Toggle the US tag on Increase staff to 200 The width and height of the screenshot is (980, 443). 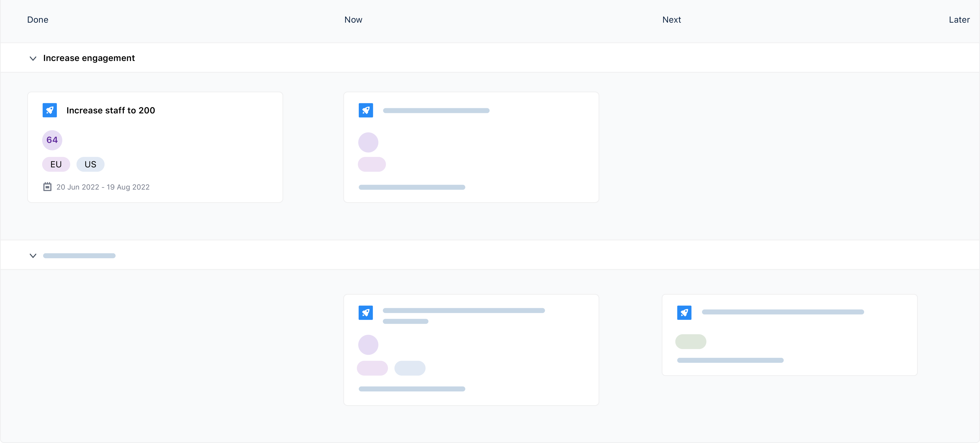(x=90, y=164)
